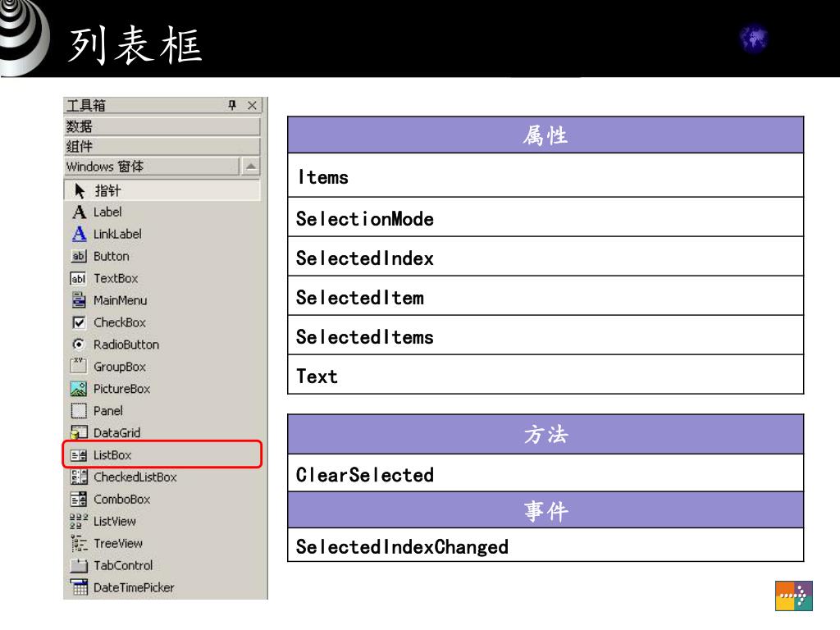Click the ListBox toolbox item text
840x630 pixels.
112,455
